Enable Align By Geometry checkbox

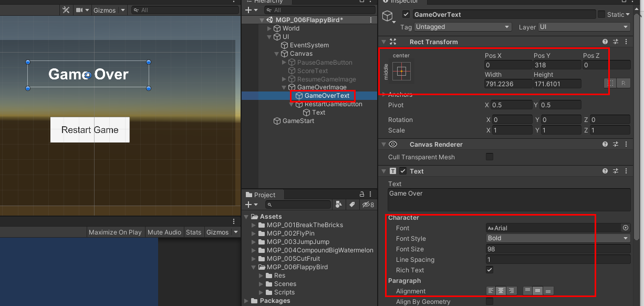point(490,301)
